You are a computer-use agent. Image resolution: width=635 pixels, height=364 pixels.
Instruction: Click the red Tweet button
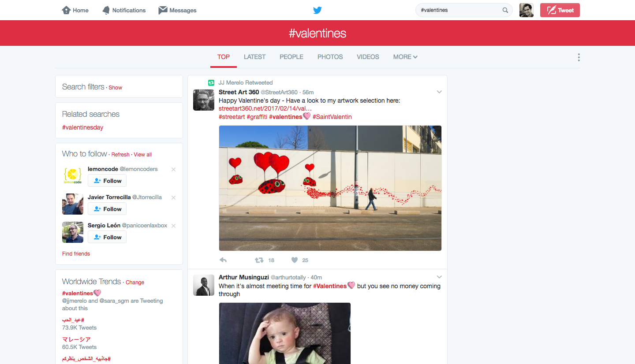(560, 10)
